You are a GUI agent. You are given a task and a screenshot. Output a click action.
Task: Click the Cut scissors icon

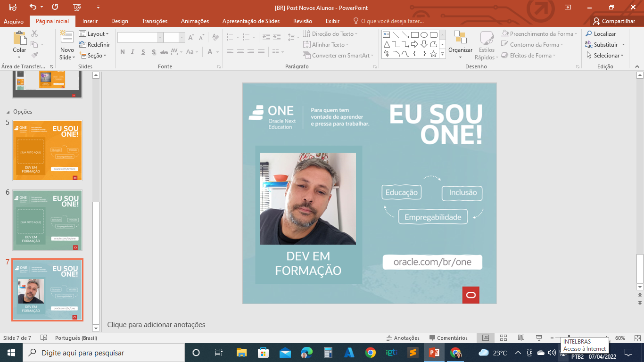point(34,33)
